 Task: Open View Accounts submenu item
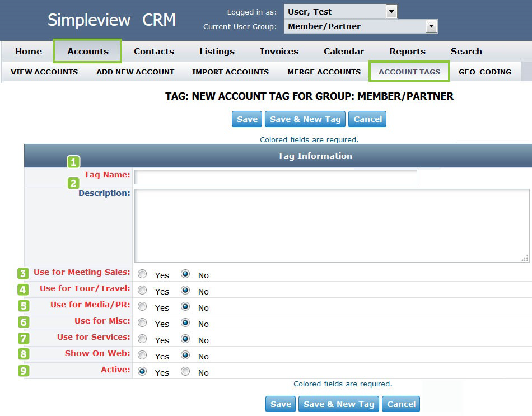(x=44, y=72)
